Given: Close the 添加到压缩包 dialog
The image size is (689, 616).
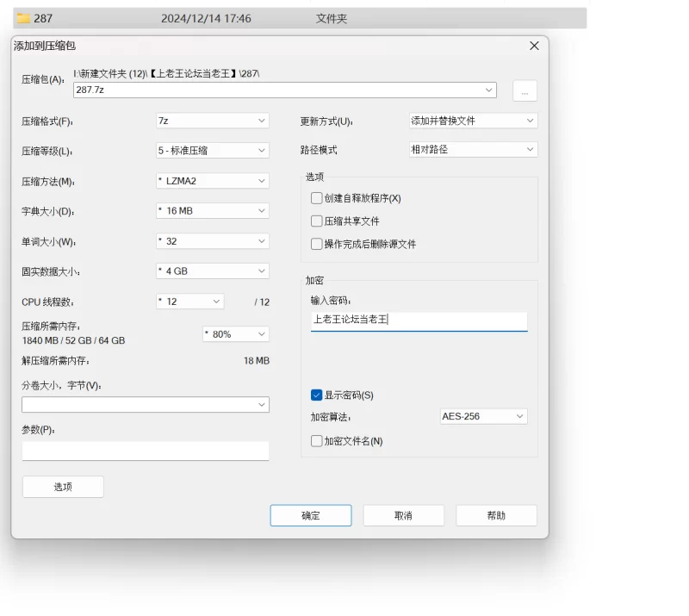Looking at the screenshot, I should tap(534, 46).
